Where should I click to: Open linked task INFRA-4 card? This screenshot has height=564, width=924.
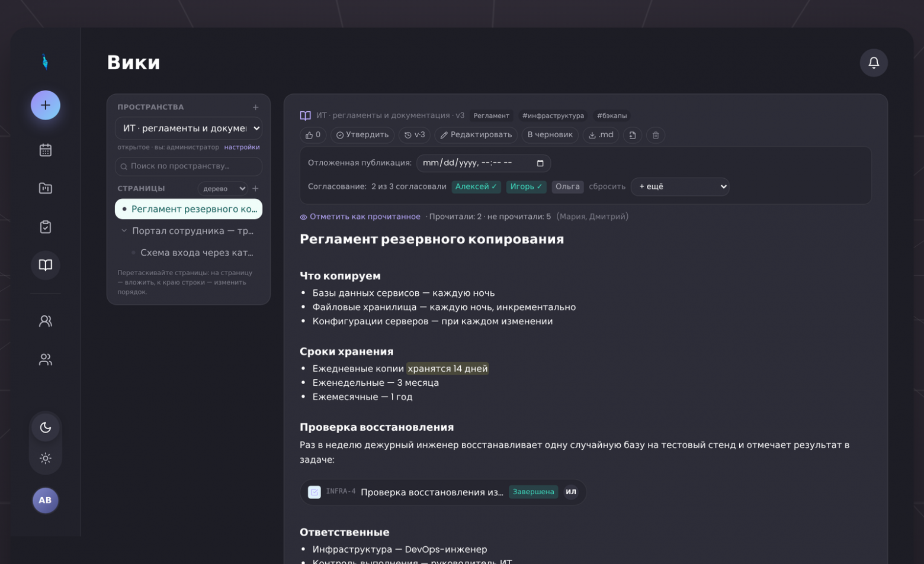click(x=443, y=492)
